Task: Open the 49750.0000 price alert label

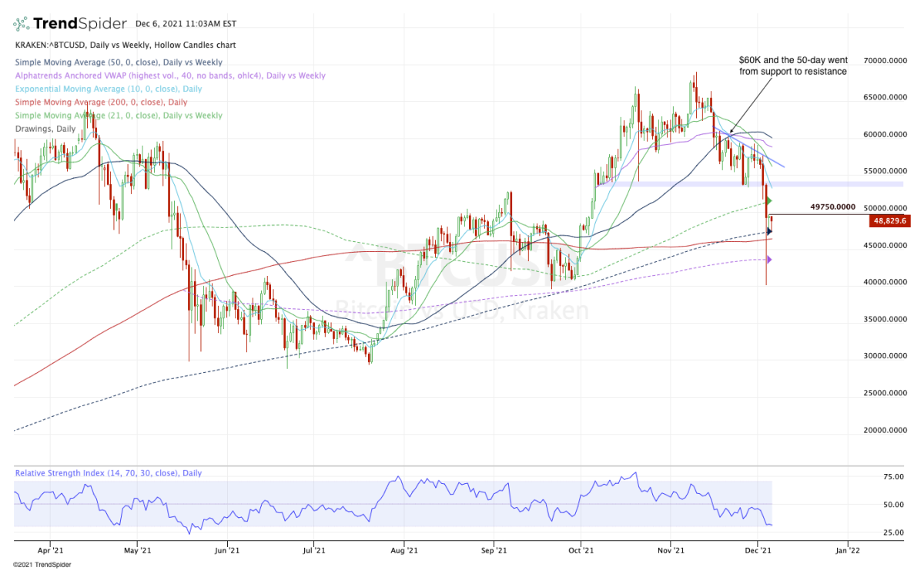Action: pyautogui.click(x=832, y=207)
